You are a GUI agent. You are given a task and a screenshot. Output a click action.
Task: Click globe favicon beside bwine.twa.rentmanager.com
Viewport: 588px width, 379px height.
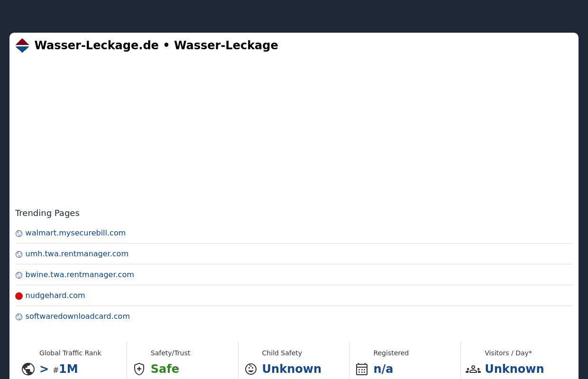(19, 275)
